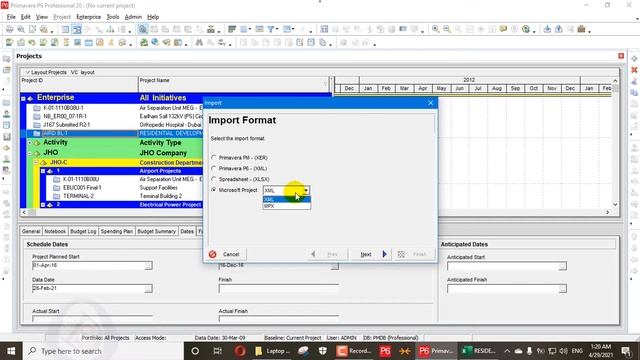Switch to the Notebook tab
The image size is (640, 360).
55,231
